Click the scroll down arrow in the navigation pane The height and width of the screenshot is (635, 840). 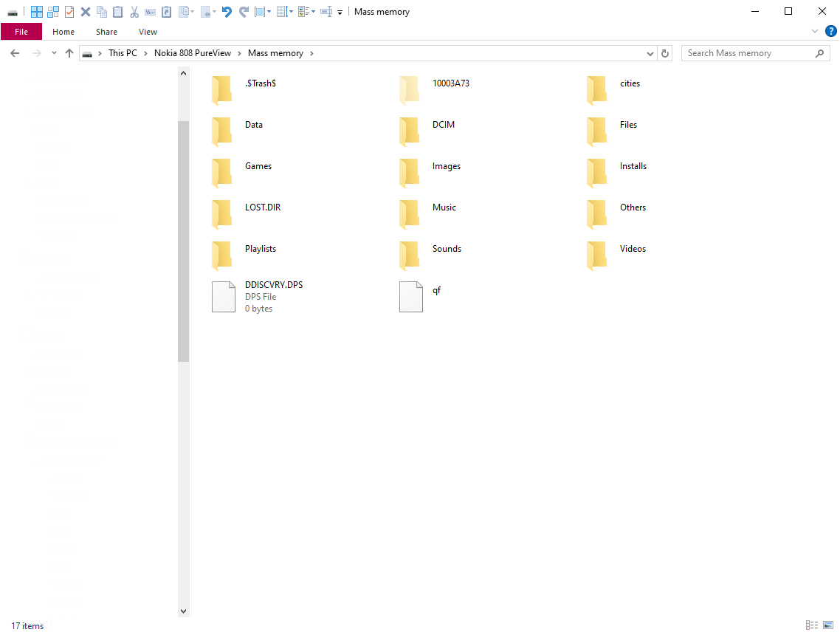click(x=183, y=611)
